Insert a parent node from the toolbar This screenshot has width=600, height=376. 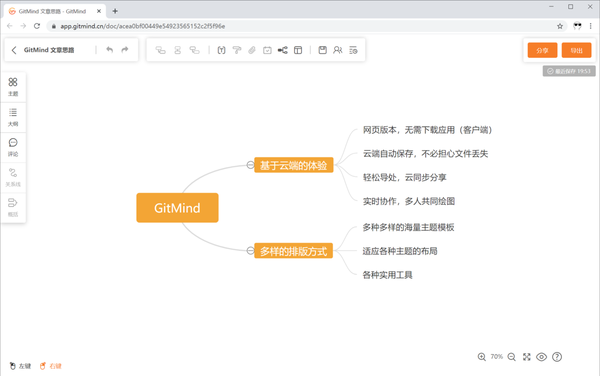point(195,50)
